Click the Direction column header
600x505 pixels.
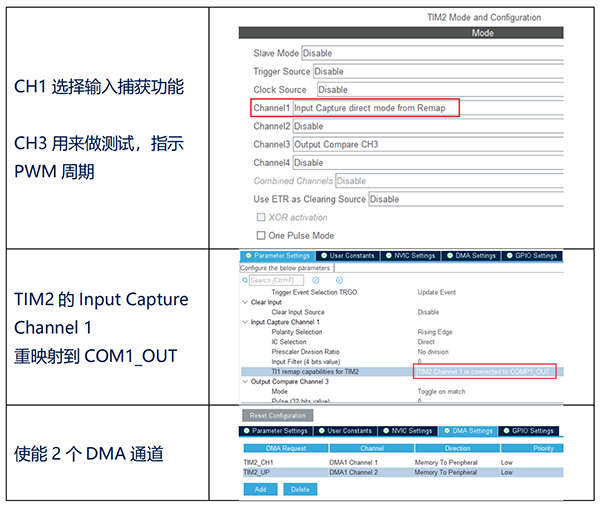pos(457,448)
